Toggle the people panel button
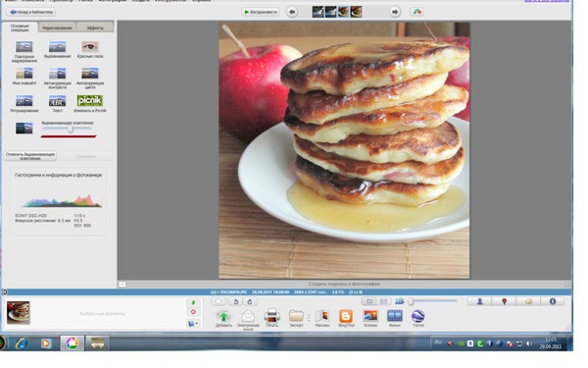The width and height of the screenshot is (588, 368). coord(479,301)
